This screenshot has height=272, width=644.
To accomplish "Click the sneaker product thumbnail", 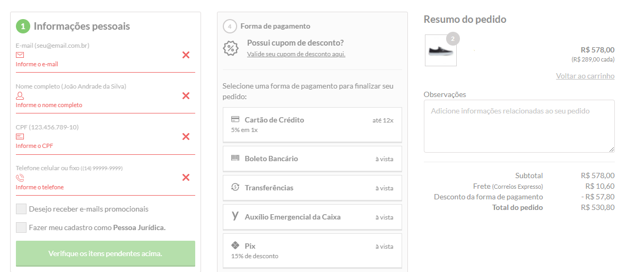I will [441, 50].
